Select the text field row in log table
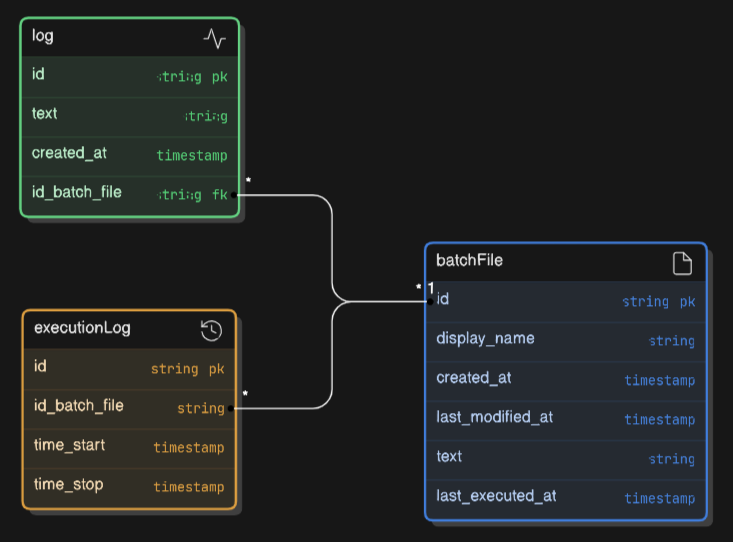Viewport: 733px width, 542px height. click(130, 115)
